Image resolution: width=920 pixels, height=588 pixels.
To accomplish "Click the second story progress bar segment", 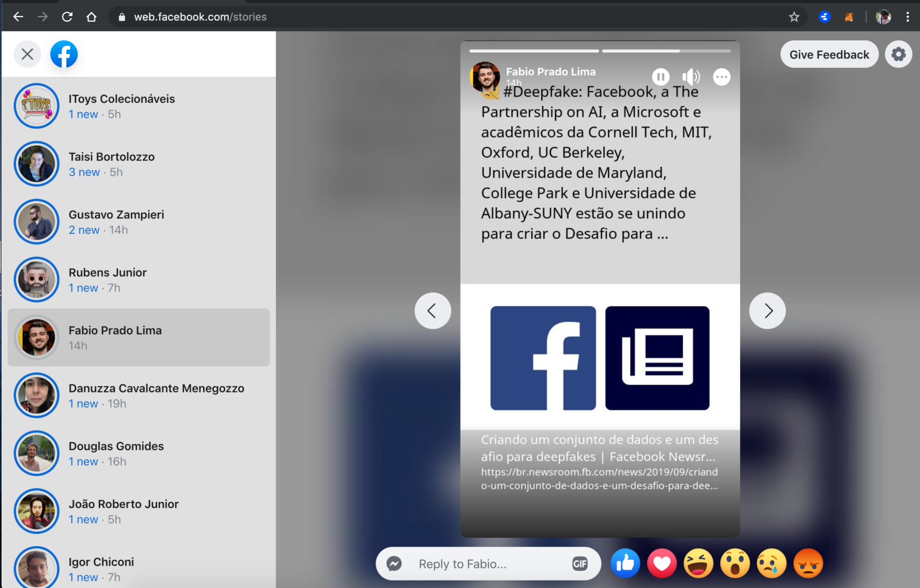I will (x=666, y=51).
